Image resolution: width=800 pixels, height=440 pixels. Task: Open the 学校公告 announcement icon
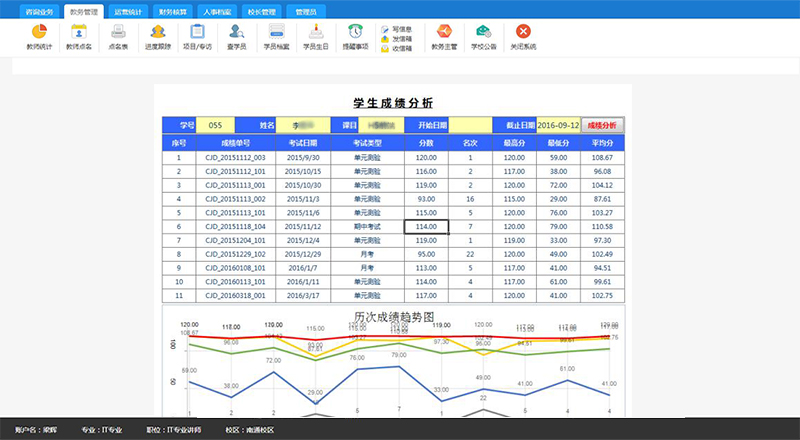click(x=483, y=33)
